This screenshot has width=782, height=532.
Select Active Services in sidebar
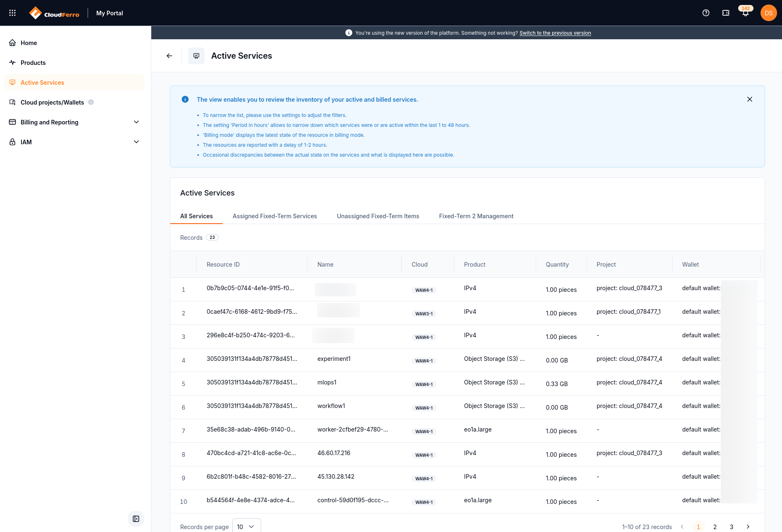pos(74,83)
